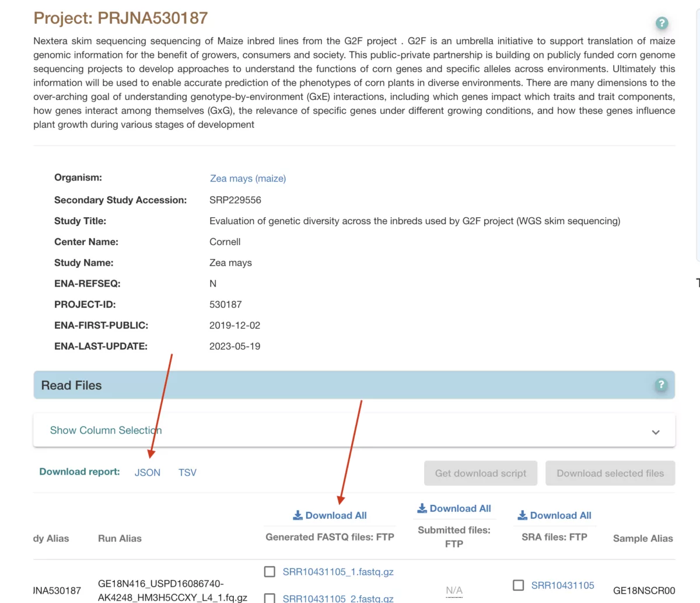Click the Run Alias column header
The image size is (700, 603).
click(x=120, y=538)
